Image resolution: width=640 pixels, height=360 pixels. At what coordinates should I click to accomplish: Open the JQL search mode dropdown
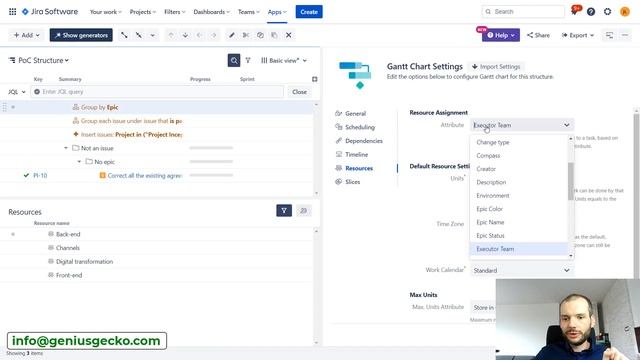[x=17, y=92]
